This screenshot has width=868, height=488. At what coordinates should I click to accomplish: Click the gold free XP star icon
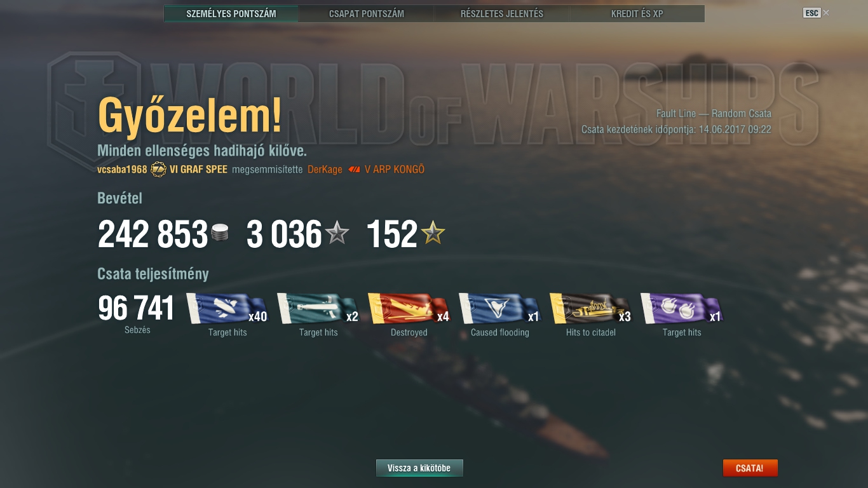(433, 234)
